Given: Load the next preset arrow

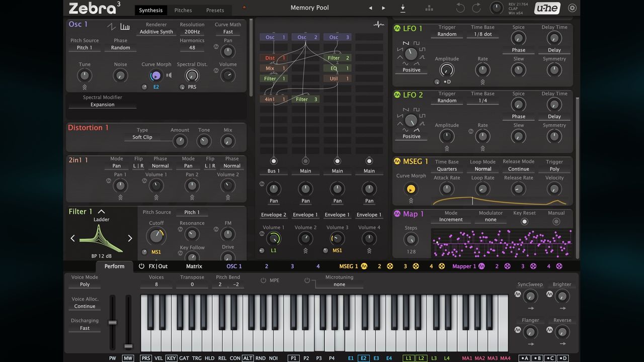Looking at the screenshot, I should [x=383, y=8].
